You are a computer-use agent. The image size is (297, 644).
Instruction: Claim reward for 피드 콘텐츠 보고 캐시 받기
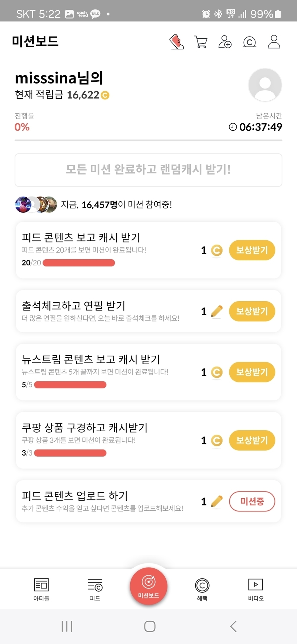pos(252,250)
